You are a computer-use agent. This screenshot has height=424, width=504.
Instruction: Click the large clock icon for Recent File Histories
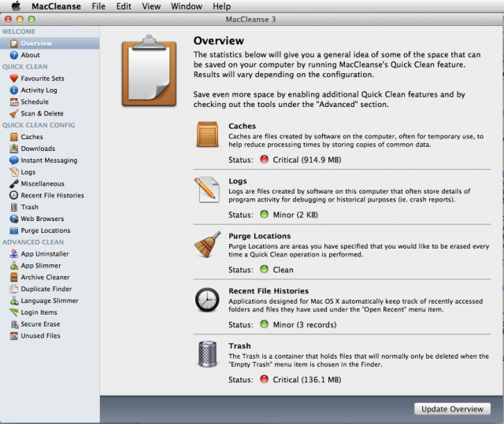(207, 300)
